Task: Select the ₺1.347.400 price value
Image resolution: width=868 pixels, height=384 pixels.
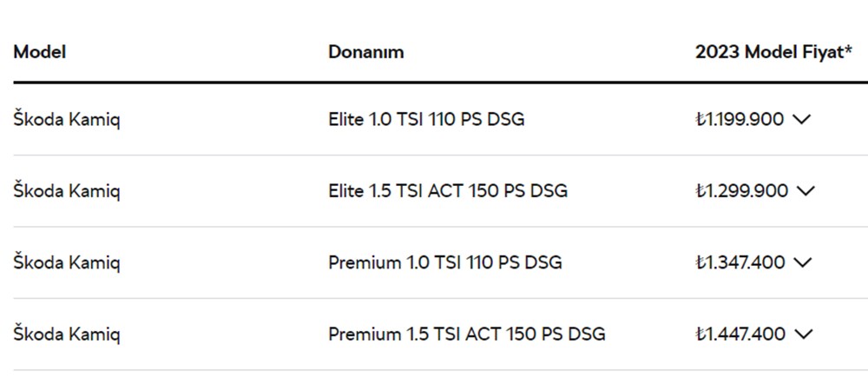Action: point(740,262)
